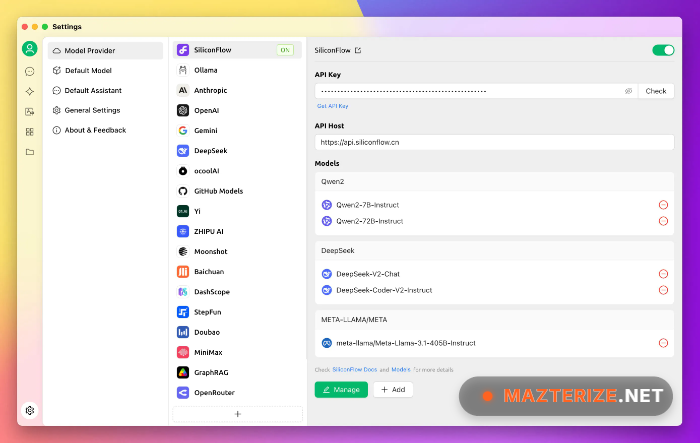This screenshot has height=443, width=700.
Task: Select Baichuan provider
Action: (x=237, y=272)
